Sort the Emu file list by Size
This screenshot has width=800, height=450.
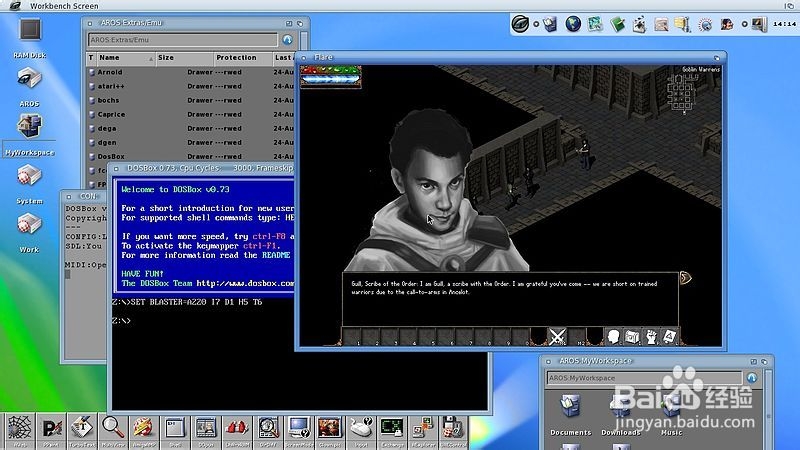point(184,58)
